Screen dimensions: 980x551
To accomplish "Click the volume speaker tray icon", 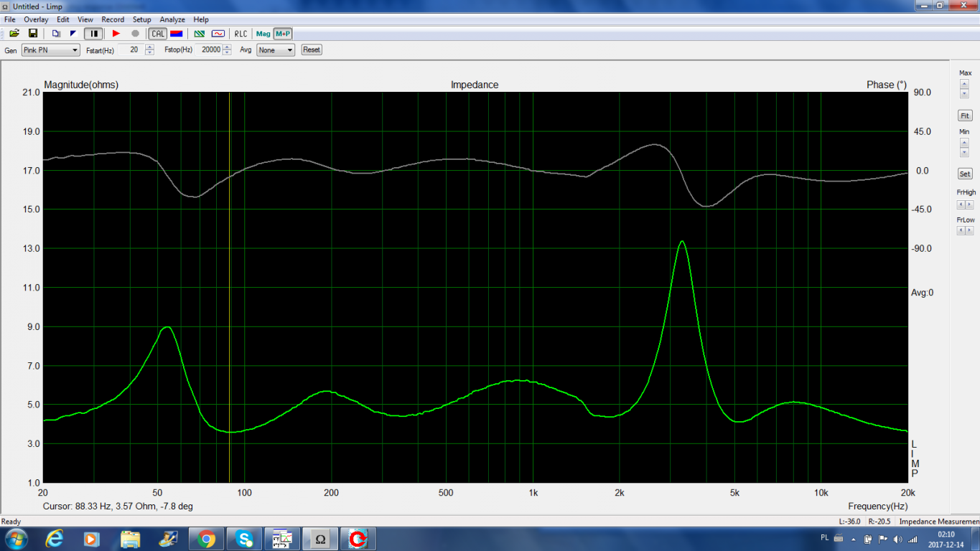I will tap(897, 539).
